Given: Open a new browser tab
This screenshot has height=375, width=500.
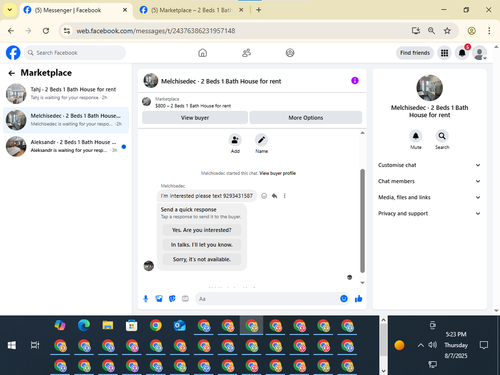Looking at the screenshot, I should (258, 10).
